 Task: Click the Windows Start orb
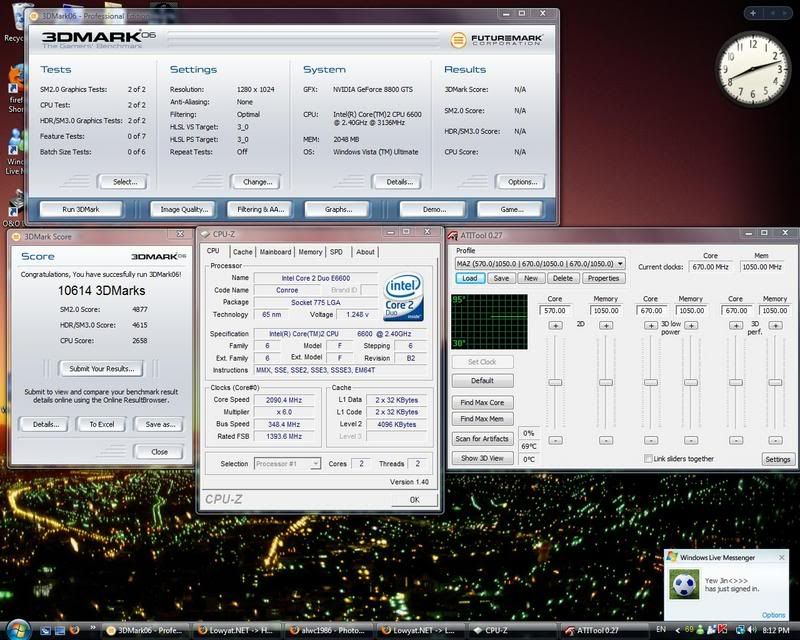point(19,629)
